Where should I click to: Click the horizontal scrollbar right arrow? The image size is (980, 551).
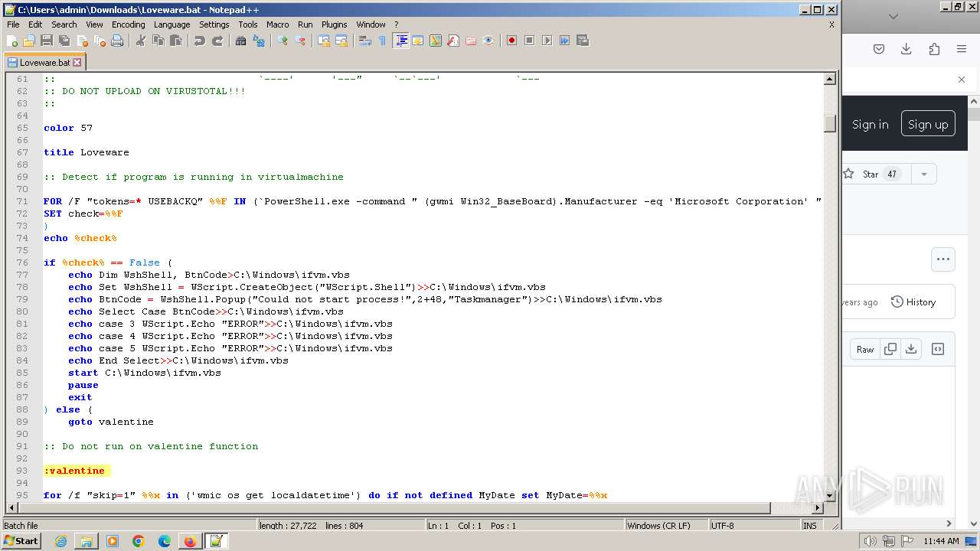pos(817,507)
